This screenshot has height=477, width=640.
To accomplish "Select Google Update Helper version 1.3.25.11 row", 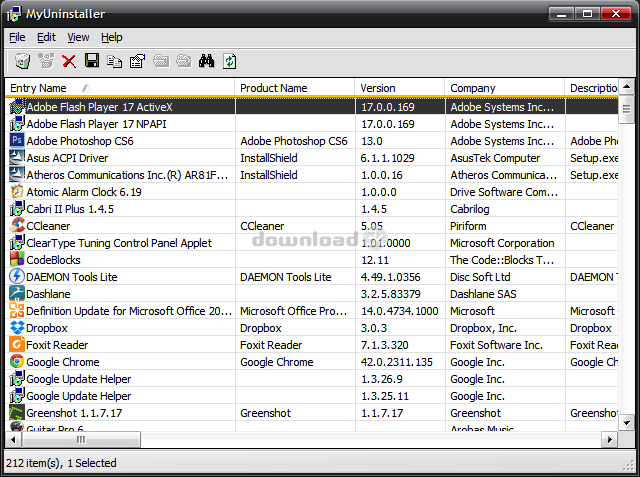I will 311,396.
